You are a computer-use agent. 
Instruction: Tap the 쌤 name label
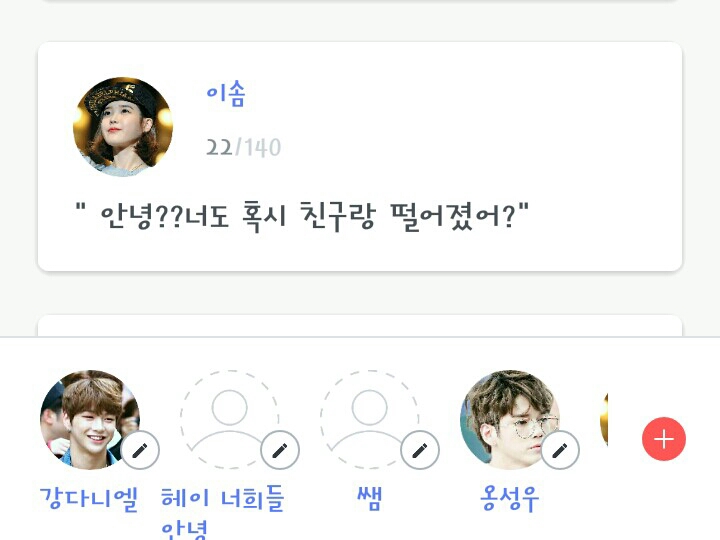point(370,499)
